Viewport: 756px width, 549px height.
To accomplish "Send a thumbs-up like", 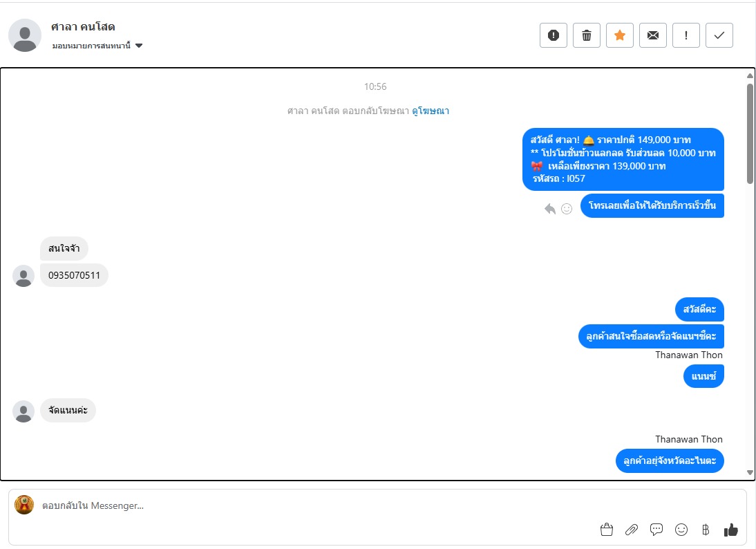I will (x=731, y=530).
